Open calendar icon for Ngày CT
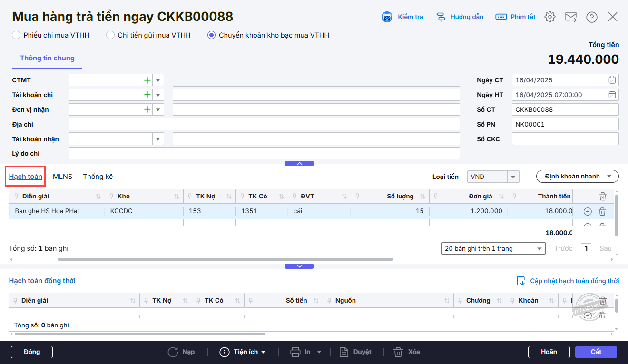The image size is (628, 364). coord(612,80)
